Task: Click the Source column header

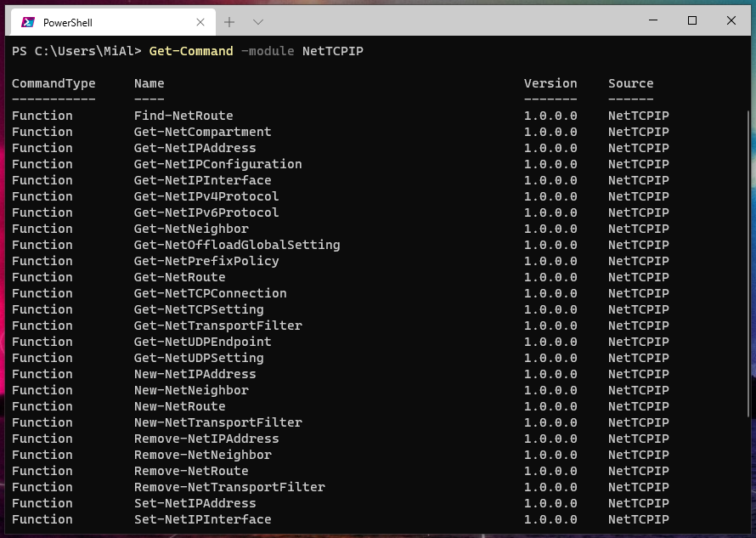Action: click(630, 83)
